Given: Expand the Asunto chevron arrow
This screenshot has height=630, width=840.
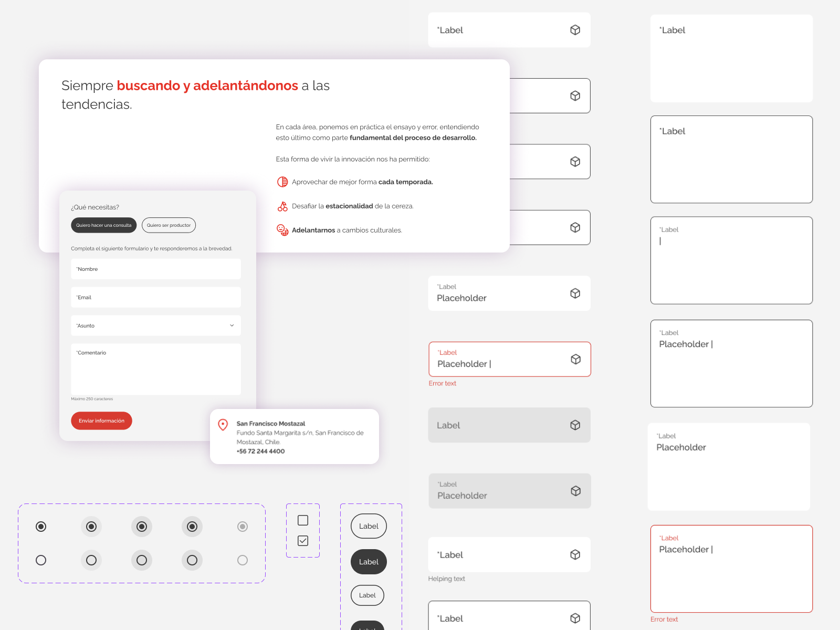Looking at the screenshot, I should pyautogui.click(x=232, y=325).
